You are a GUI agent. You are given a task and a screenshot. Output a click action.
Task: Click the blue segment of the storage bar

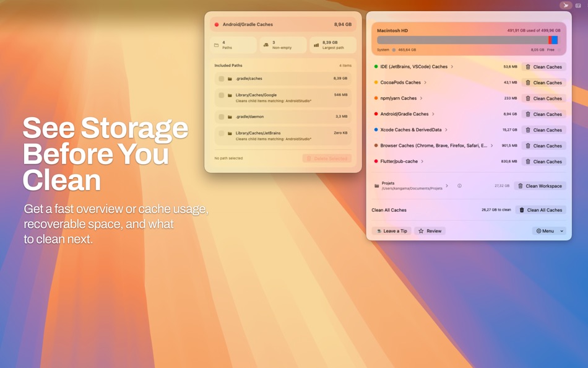tap(555, 40)
